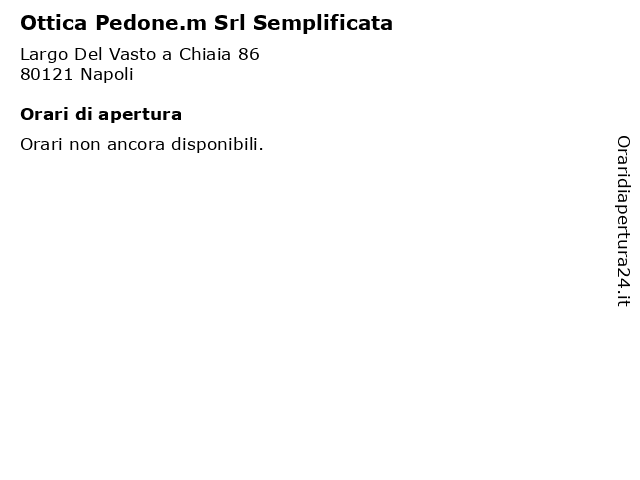Select the word Ottica in the title
The height and width of the screenshot is (480, 640).
tap(53, 23)
